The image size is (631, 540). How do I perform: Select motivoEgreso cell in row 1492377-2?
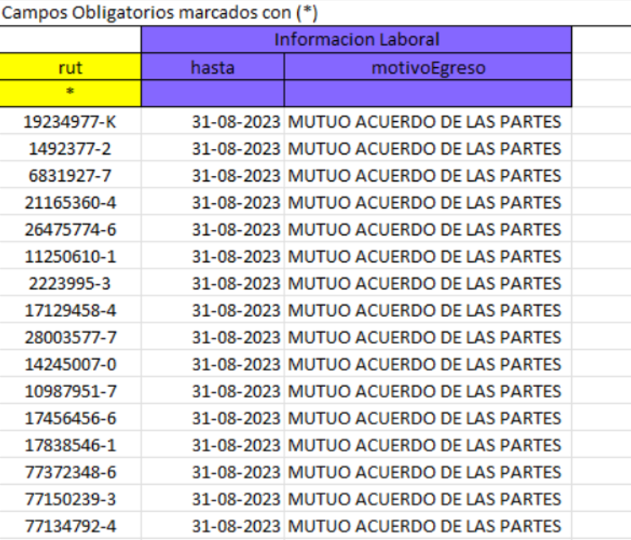428,148
